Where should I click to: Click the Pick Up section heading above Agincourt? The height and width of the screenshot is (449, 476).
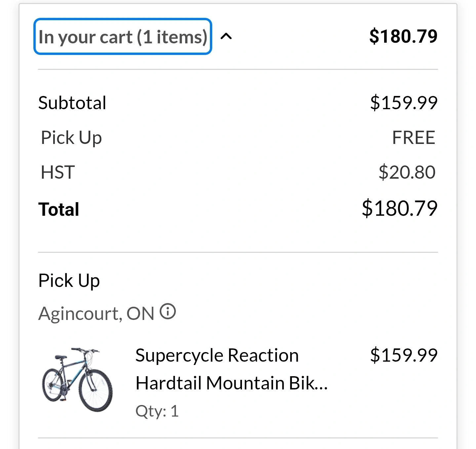(x=69, y=281)
